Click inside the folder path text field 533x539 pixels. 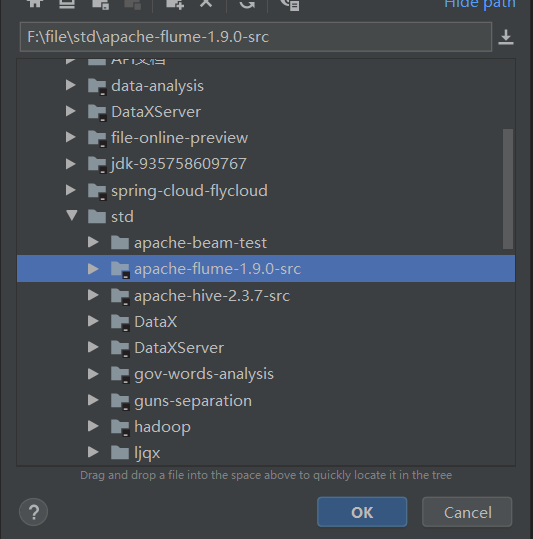(x=256, y=37)
